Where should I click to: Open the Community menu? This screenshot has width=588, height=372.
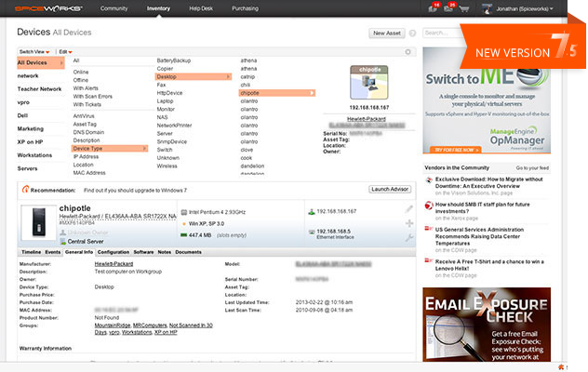(x=114, y=8)
